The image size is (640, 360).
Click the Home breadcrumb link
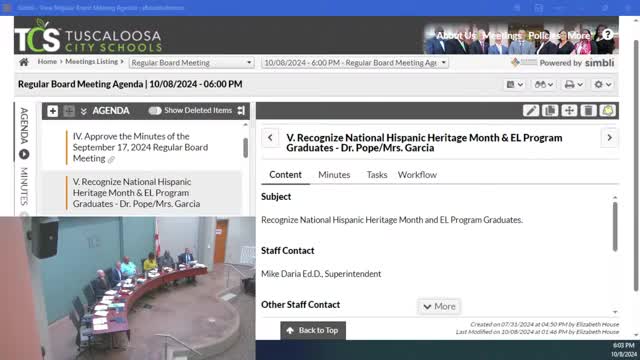coord(47,62)
